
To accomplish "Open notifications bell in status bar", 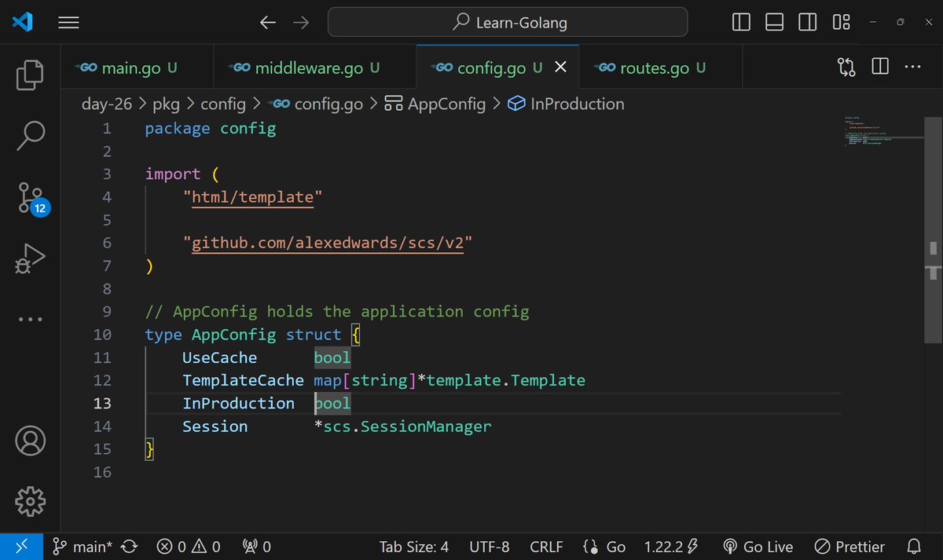I will click(914, 547).
